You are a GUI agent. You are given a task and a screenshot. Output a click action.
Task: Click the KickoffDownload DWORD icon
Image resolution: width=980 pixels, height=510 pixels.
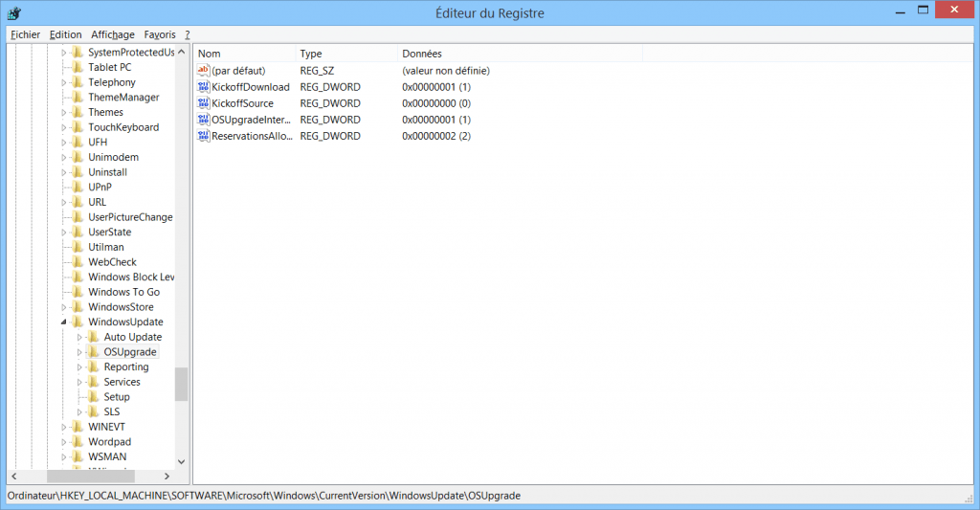pos(203,86)
